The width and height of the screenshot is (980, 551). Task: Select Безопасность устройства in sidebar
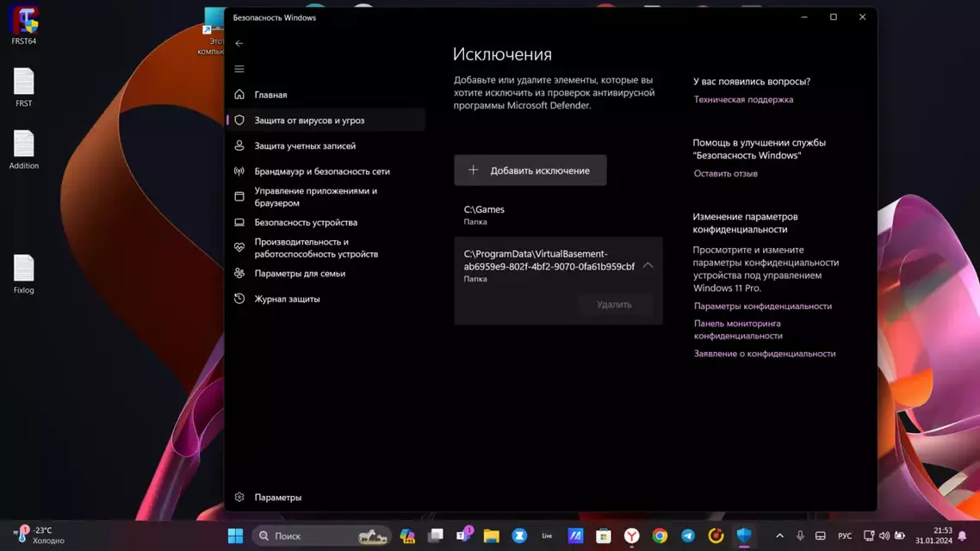(326, 222)
